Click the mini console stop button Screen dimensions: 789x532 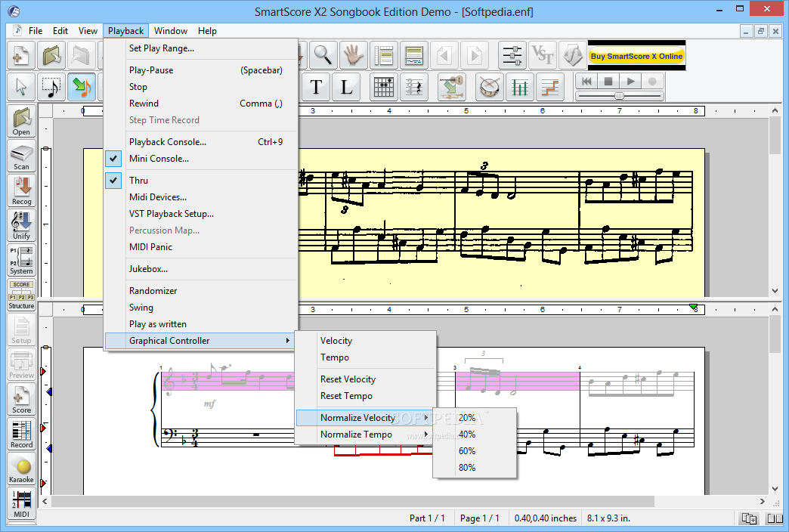point(608,81)
